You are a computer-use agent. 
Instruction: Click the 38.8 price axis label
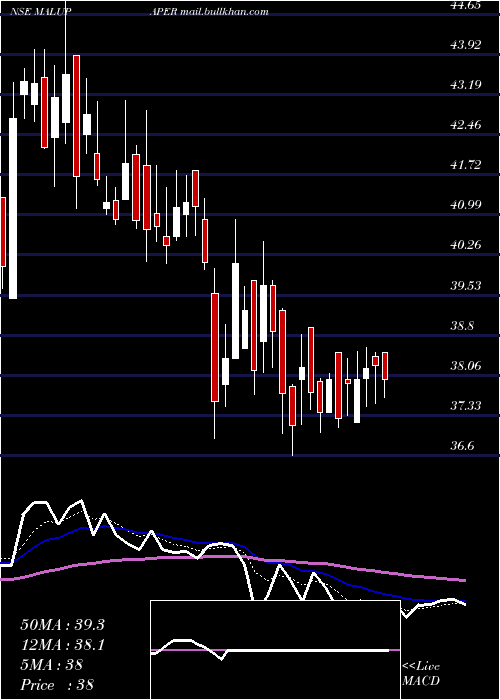pos(462,325)
